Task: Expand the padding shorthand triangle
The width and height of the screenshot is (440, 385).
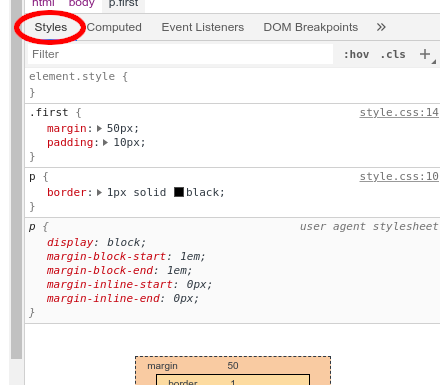Action: pyautogui.click(x=106, y=142)
